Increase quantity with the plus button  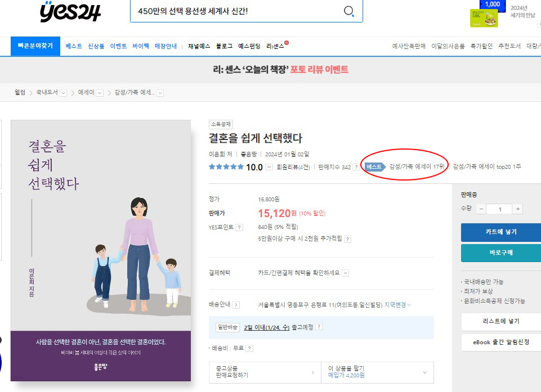click(x=517, y=209)
